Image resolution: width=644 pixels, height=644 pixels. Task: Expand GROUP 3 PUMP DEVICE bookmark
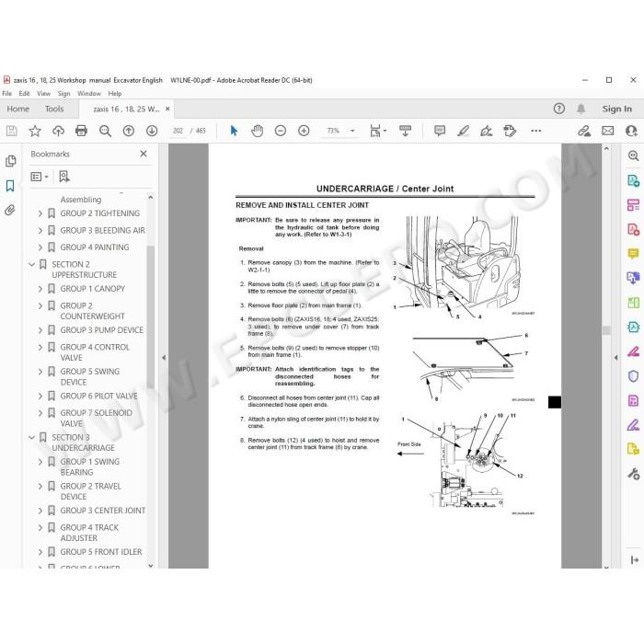coord(40,330)
